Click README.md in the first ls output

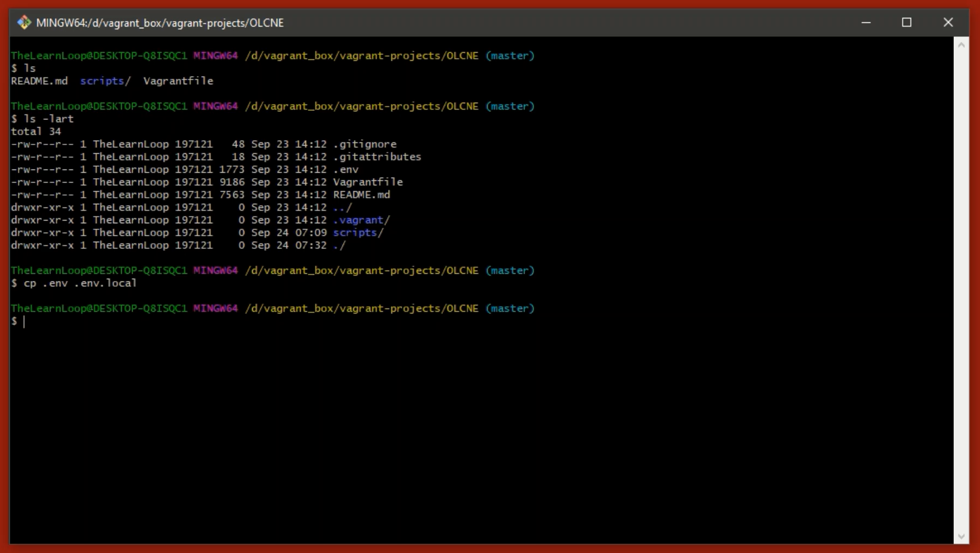pos(39,81)
